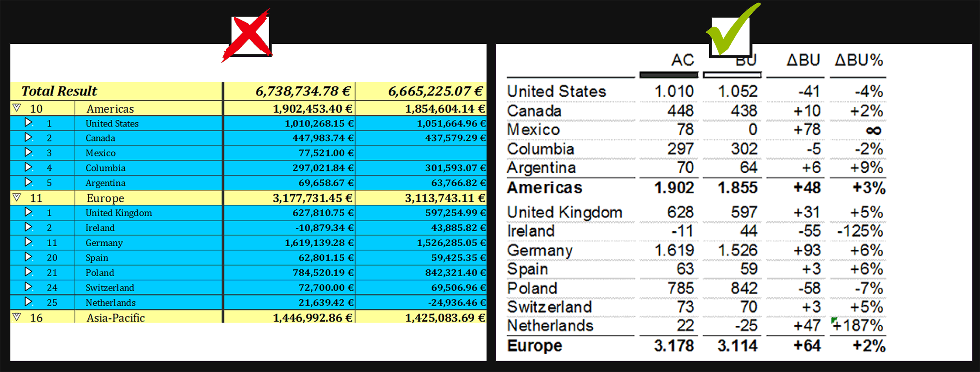Click Europe total 3.178 in right table
The image size is (980, 372).
tap(674, 346)
